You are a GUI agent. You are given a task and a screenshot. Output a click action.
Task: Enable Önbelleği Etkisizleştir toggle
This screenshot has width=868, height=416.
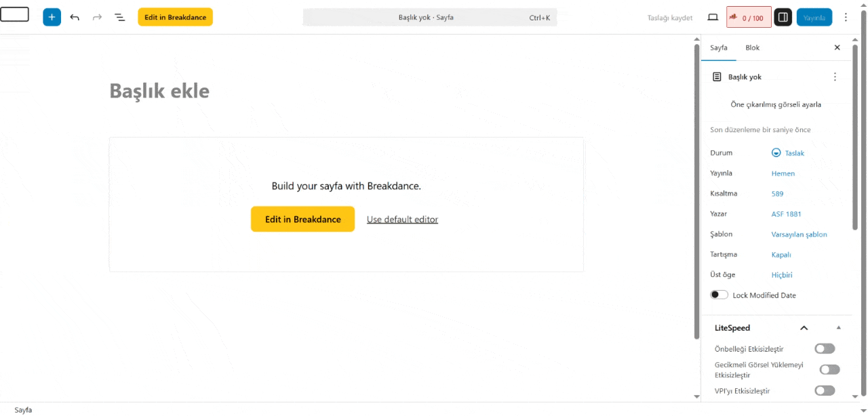pos(825,349)
